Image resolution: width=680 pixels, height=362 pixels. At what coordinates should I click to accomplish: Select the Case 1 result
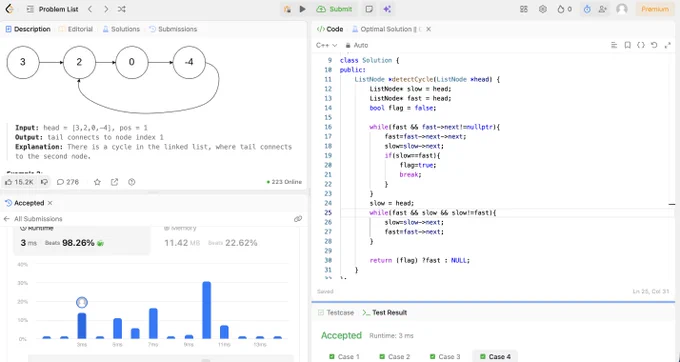[x=344, y=356]
